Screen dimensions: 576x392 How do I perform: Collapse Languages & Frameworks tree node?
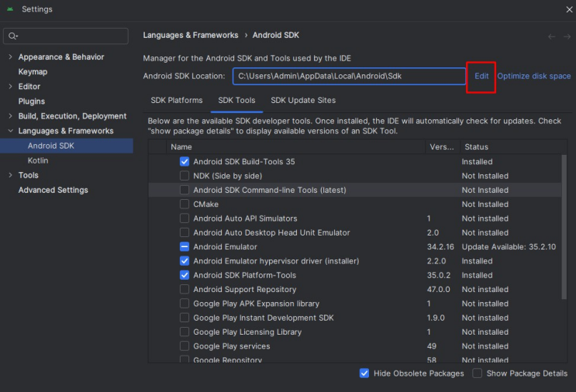10,131
